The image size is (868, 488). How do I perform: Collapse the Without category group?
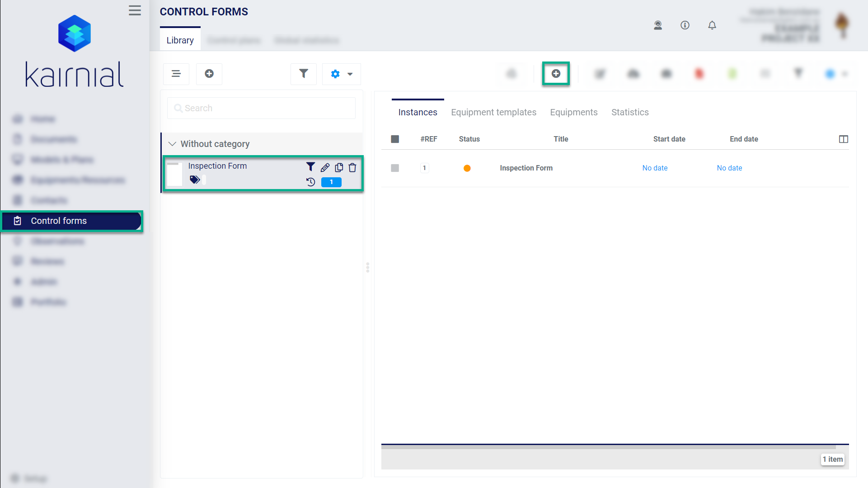coord(172,144)
